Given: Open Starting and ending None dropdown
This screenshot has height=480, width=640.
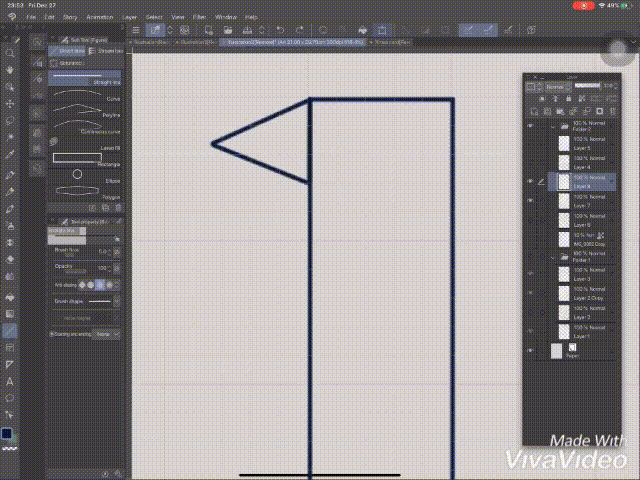Looking at the screenshot, I should [107, 334].
